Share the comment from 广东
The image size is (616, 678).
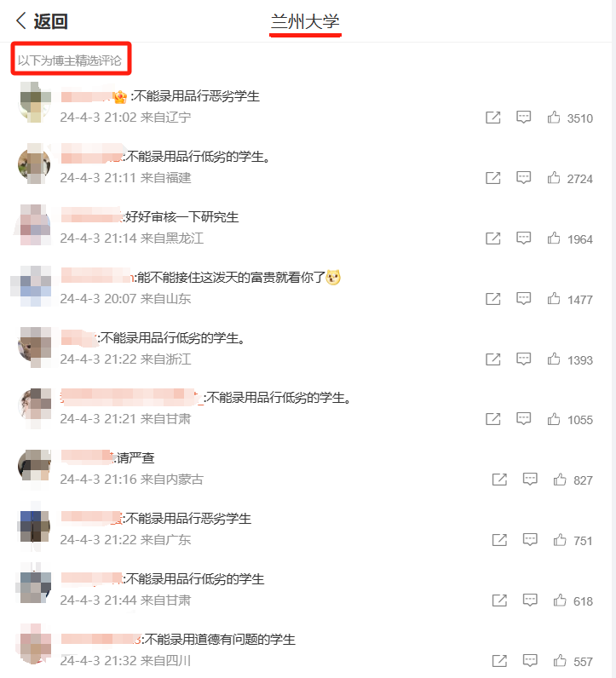coord(499,540)
